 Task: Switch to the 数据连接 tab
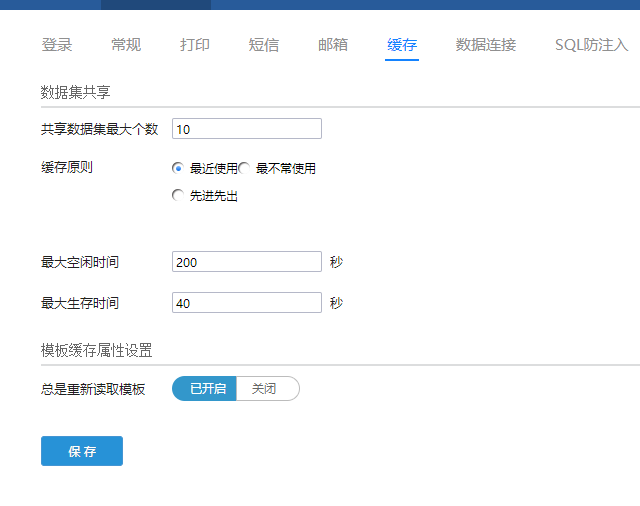[x=486, y=44]
